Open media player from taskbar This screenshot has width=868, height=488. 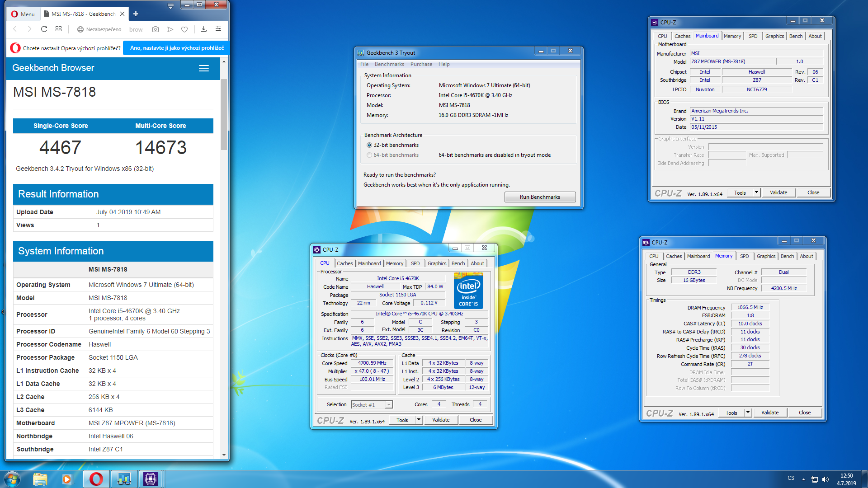point(67,479)
